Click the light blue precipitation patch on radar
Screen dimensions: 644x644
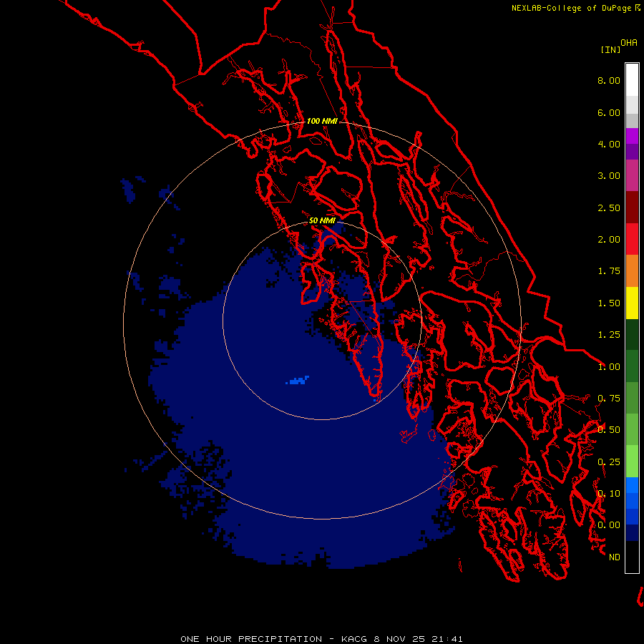(x=298, y=381)
